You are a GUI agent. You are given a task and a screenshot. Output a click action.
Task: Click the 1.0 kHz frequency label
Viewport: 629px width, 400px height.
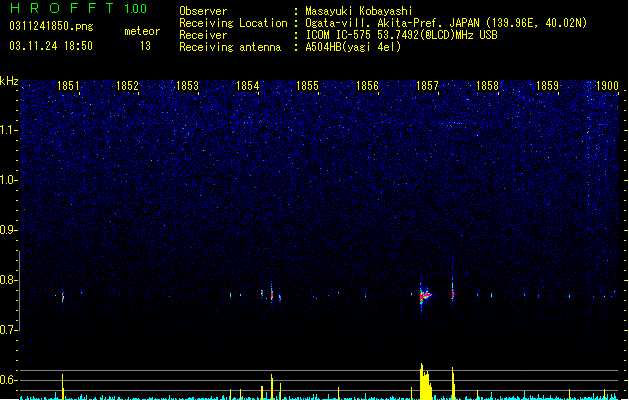[x=9, y=180]
